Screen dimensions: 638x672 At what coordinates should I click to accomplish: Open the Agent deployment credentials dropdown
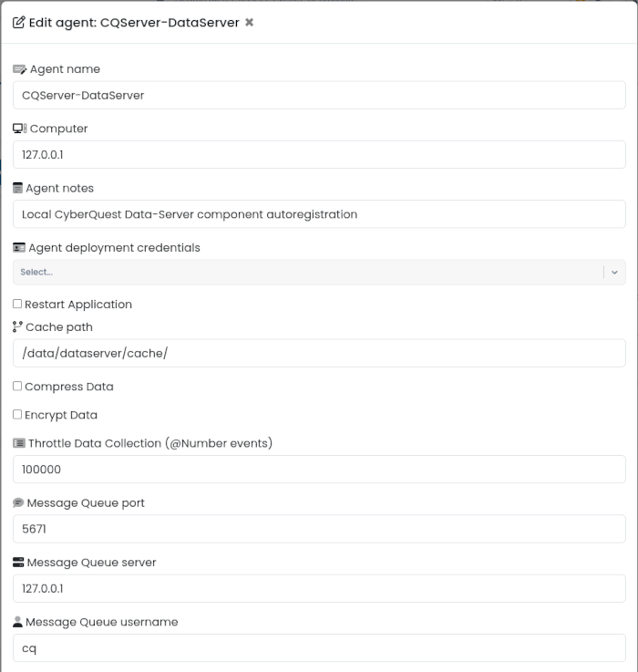pos(308,272)
